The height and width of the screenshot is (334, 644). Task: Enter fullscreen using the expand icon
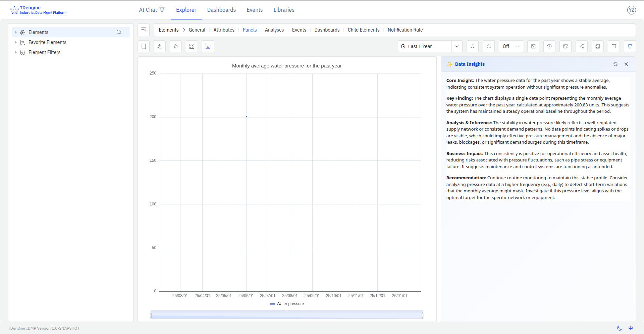(597, 46)
